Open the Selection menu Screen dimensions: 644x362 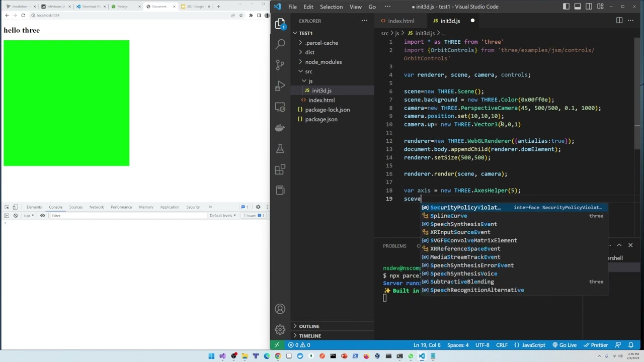[332, 7]
